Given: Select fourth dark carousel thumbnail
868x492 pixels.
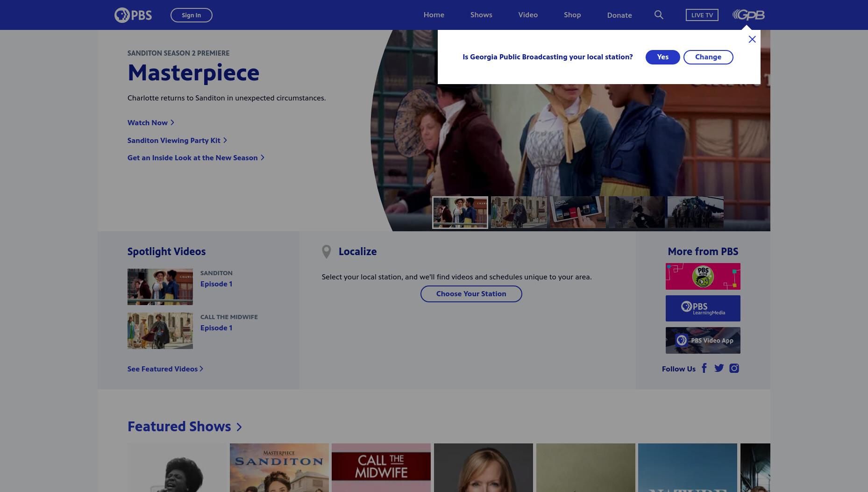Looking at the screenshot, I should 637,213.
